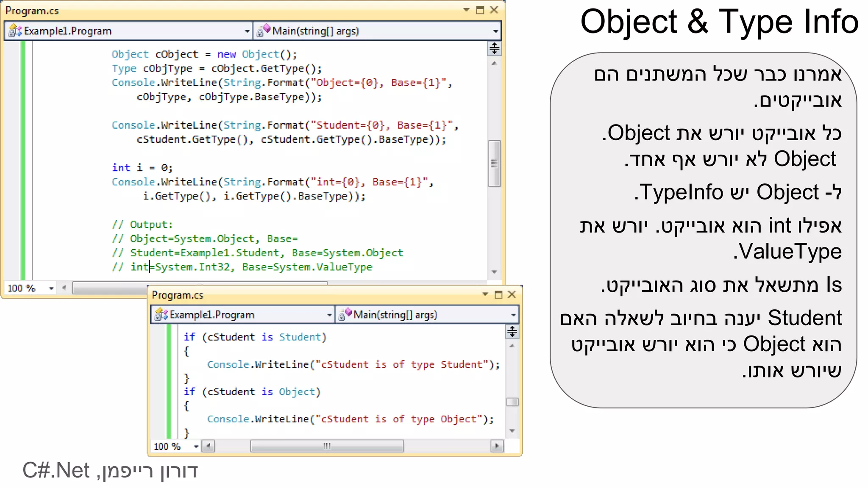Click the 'Object & Type Info' slide title
Image resolution: width=868 pixels, height=488 pixels.
point(719,22)
